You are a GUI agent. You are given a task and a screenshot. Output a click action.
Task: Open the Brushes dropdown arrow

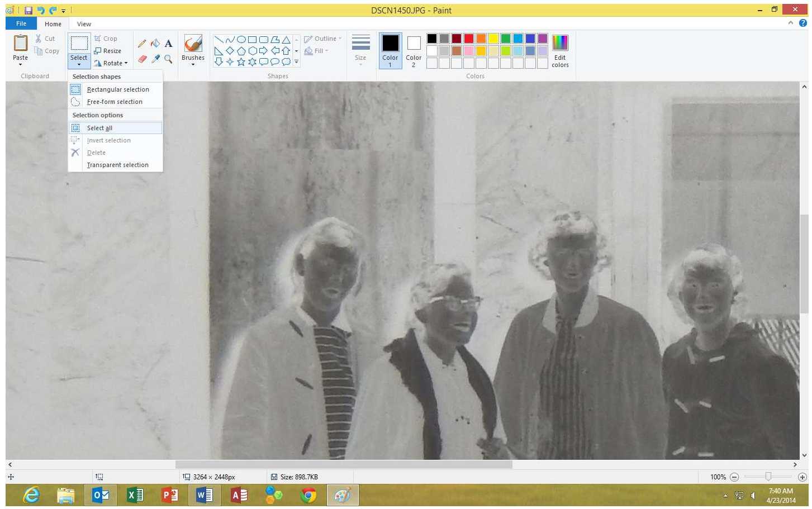pos(193,64)
